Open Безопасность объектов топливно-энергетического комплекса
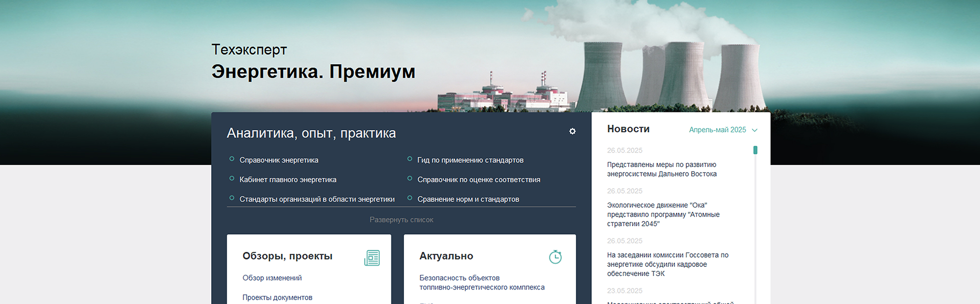This screenshot has height=304, width=980. tap(481, 283)
